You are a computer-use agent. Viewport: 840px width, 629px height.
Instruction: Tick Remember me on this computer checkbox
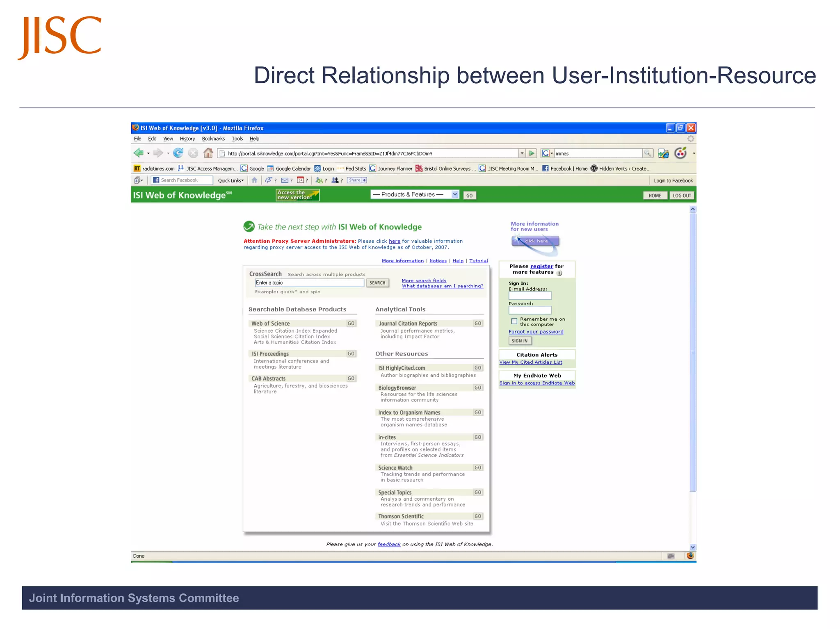click(x=514, y=321)
